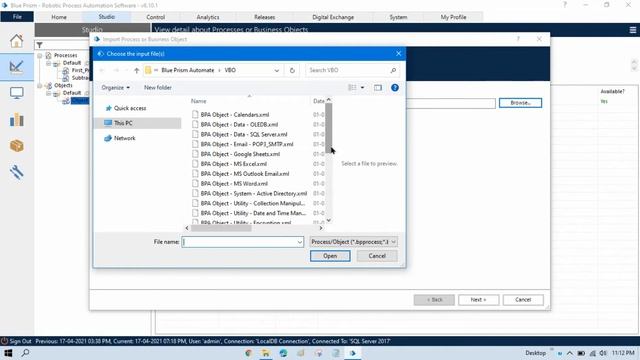Image resolution: width=640 pixels, height=360 pixels.
Task: Refresh the VBO folder listing
Action: click(x=292, y=70)
